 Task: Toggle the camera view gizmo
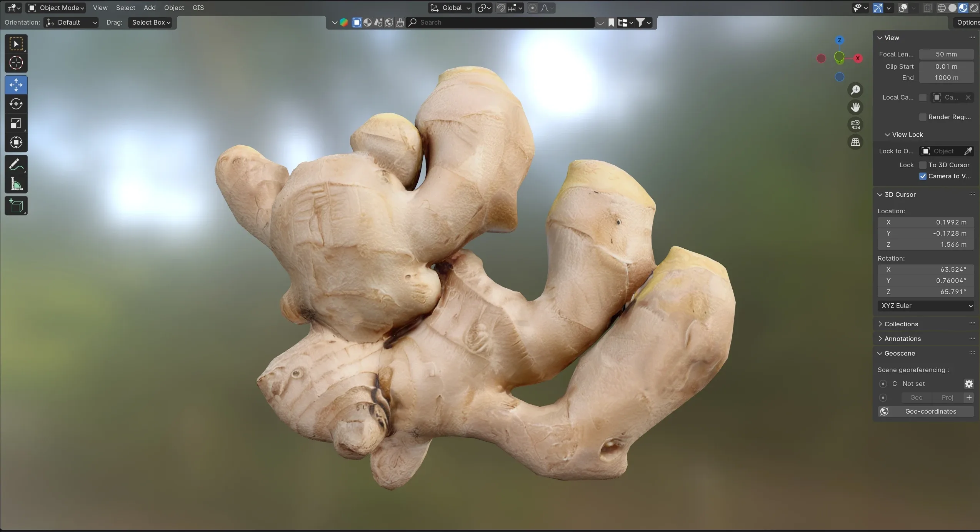[x=855, y=125]
